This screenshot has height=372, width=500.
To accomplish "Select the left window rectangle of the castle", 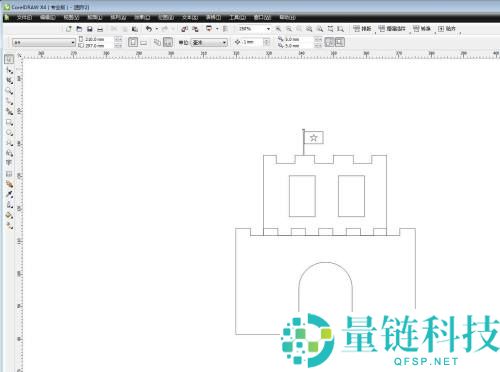I will [302, 196].
